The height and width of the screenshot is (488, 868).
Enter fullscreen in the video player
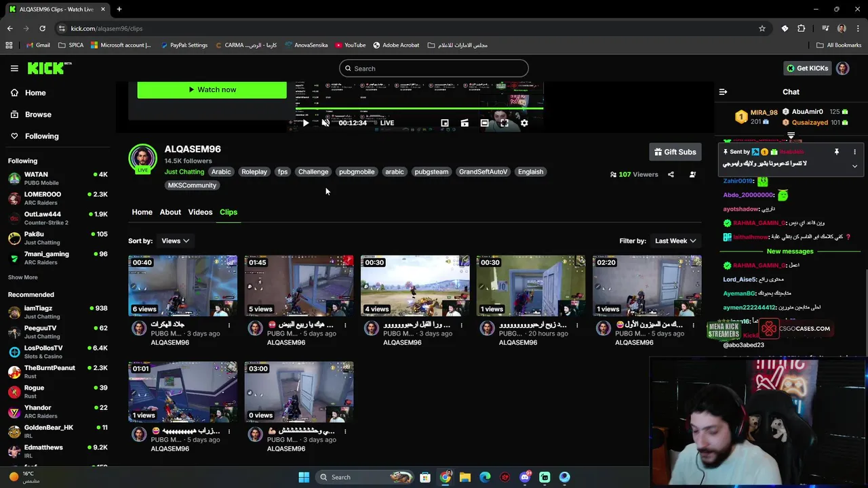click(x=504, y=123)
